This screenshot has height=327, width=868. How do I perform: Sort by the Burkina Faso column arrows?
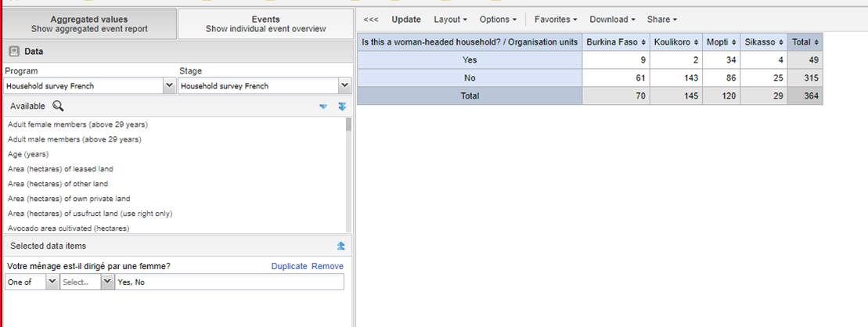click(643, 42)
